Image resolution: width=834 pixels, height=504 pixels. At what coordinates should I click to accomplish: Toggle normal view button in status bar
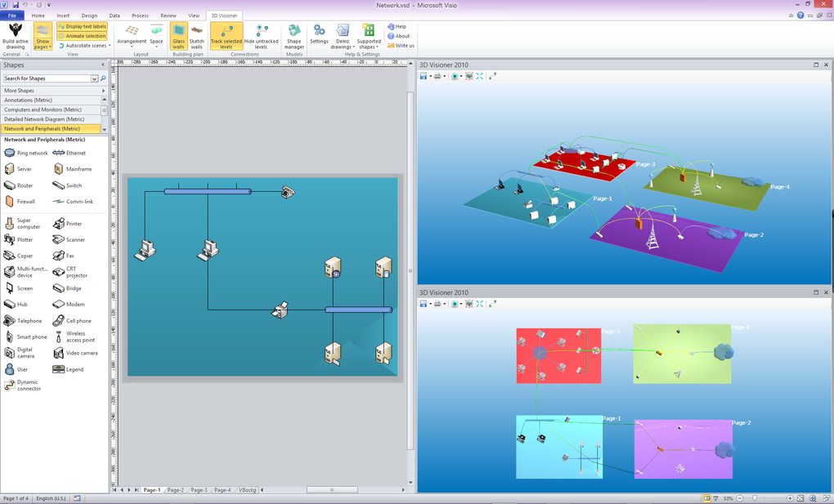[706, 498]
